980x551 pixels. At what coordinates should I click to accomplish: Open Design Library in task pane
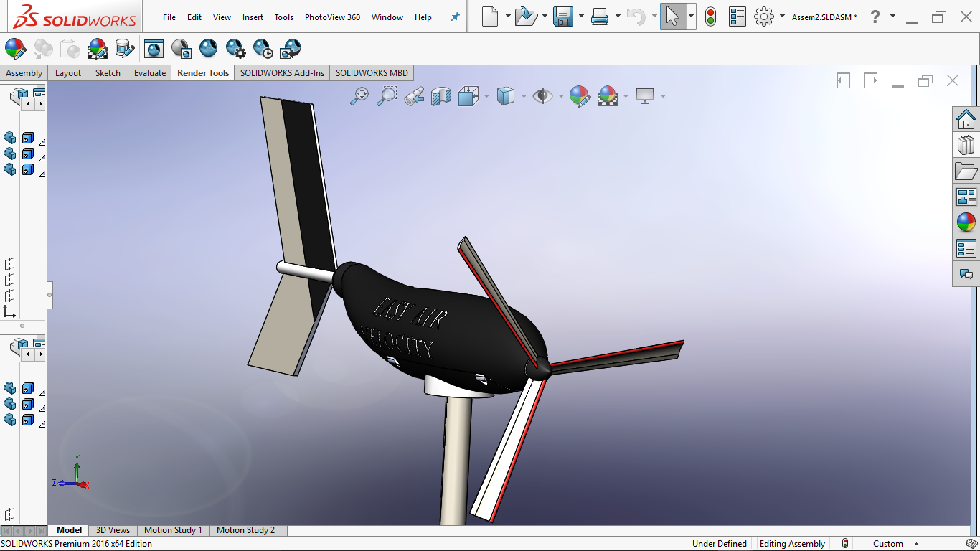(966, 145)
